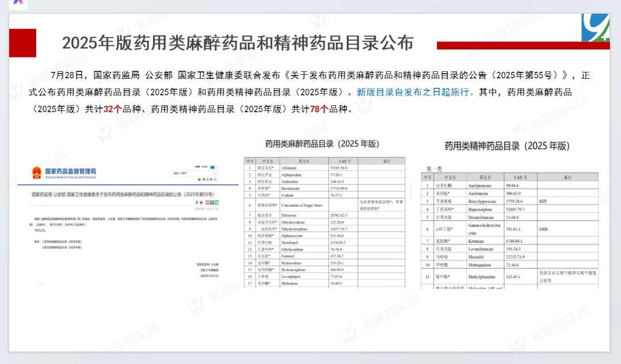Click the heading 药用类精神药品目录（2025年版）above right table
Image resolution: width=621 pixels, height=364 pixels.
(507, 146)
